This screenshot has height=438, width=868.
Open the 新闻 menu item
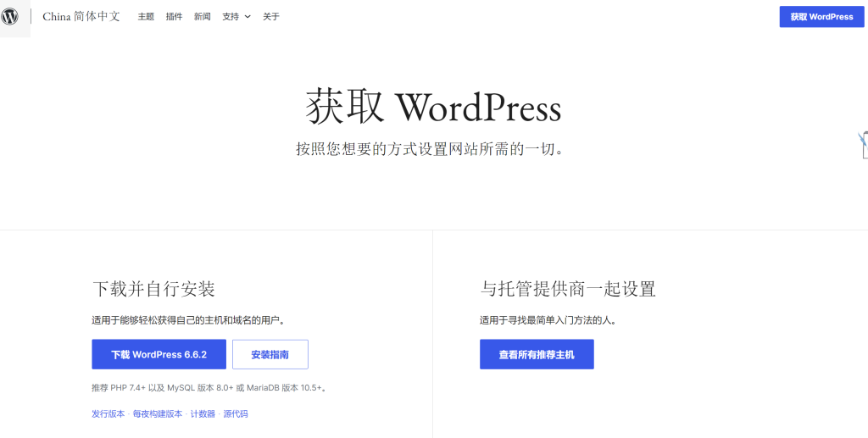coord(202,16)
